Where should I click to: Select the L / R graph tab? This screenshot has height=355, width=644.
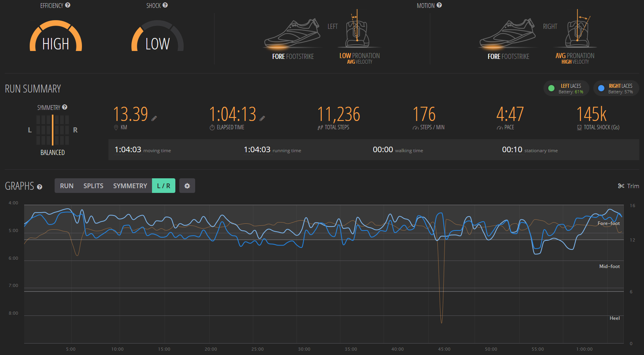[163, 186]
